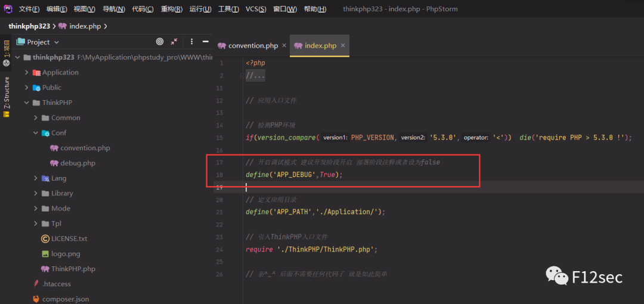Collapse the Conf folder arrow

point(35,133)
